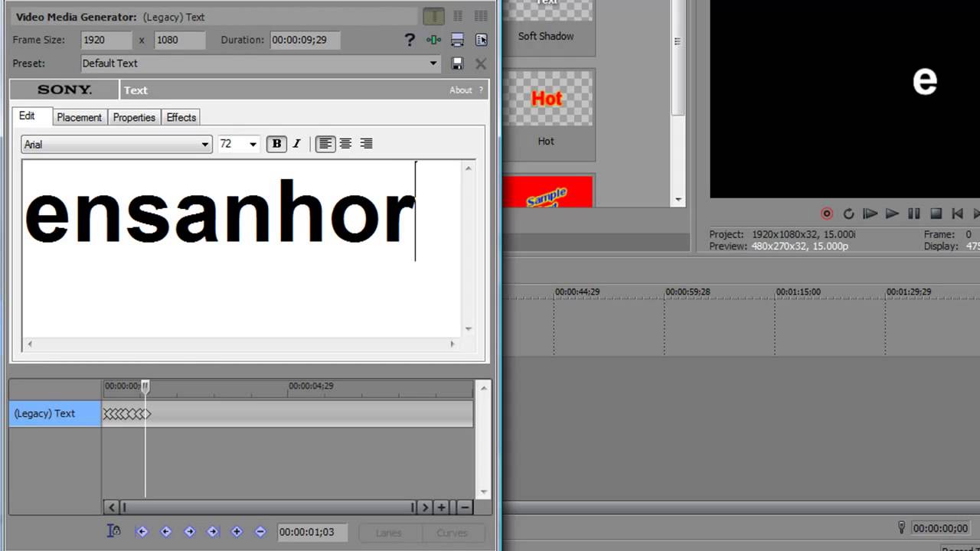The image size is (980, 551).
Task: Toggle Italic text formatting
Action: pos(297,143)
